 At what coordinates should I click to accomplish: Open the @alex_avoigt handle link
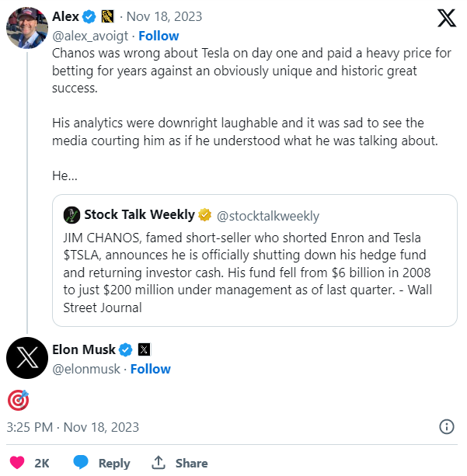(90, 36)
